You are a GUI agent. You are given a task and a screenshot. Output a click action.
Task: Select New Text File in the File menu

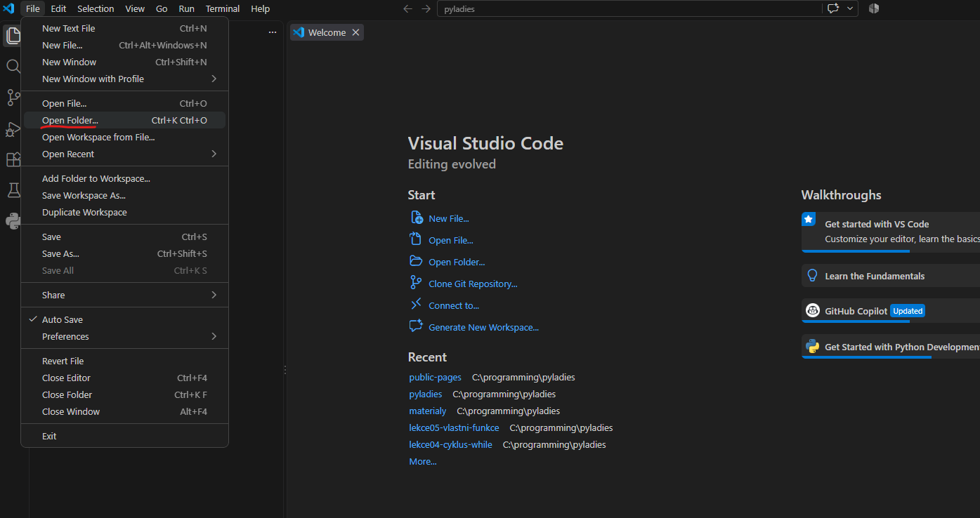coord(124,28)
